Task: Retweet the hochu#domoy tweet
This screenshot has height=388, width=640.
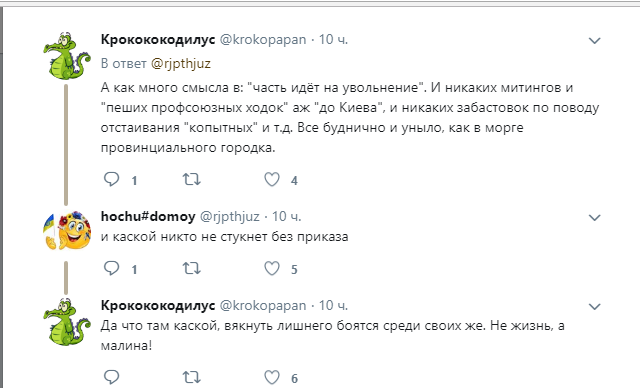Action: point(191,268)
